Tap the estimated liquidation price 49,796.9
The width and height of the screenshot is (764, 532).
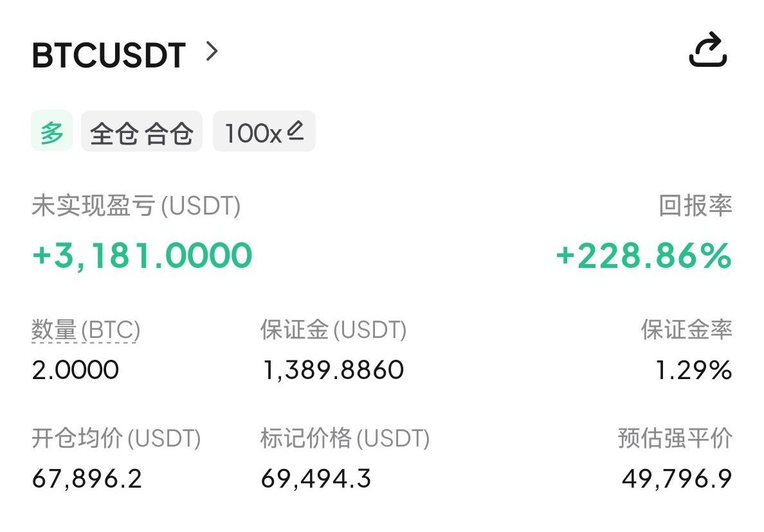click(x=677, y=479)
